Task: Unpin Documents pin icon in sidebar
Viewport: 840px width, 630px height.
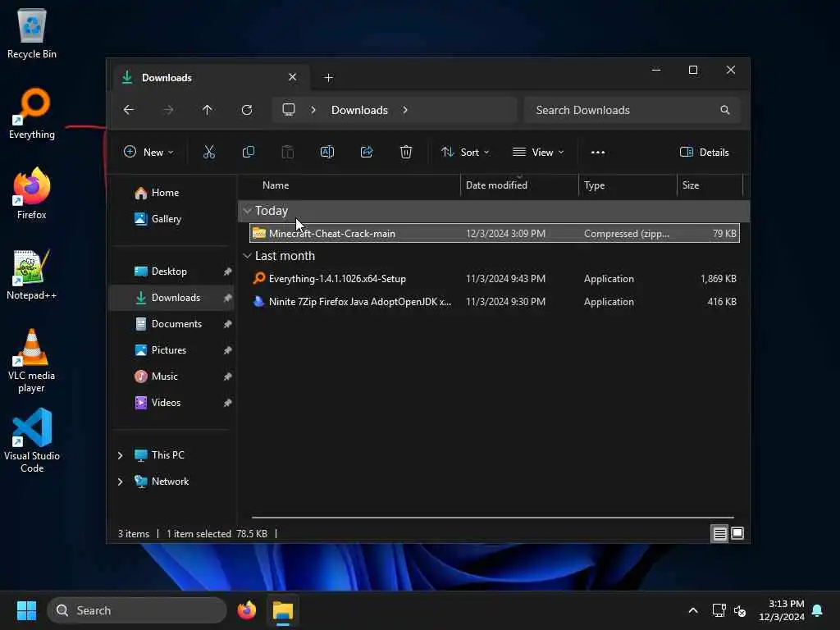Action: tap(228, 324)
